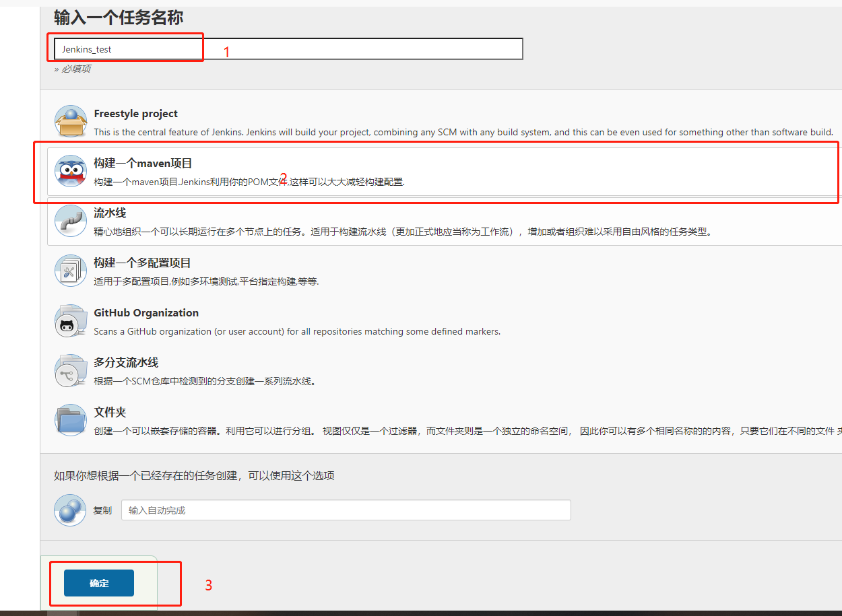The height and width of the screenshot is (616, 842).
Task: Choose the multibranch pipeline icon
Action: click(71, 371)
